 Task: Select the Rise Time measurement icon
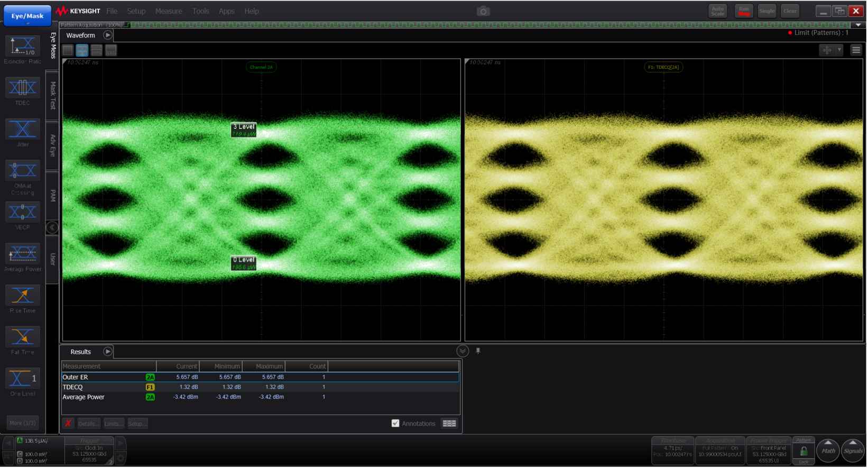22,296
